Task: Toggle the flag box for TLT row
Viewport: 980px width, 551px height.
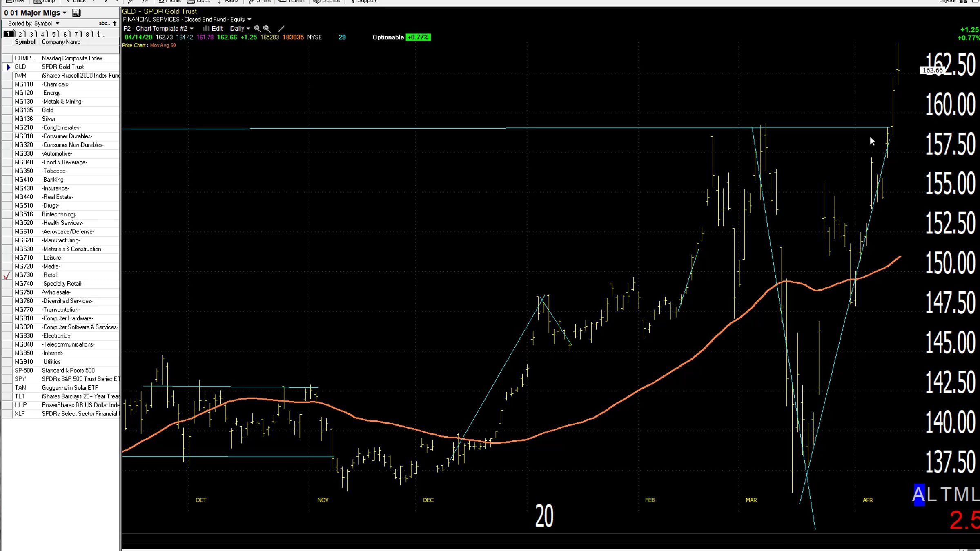Action: tap(7, 397)
